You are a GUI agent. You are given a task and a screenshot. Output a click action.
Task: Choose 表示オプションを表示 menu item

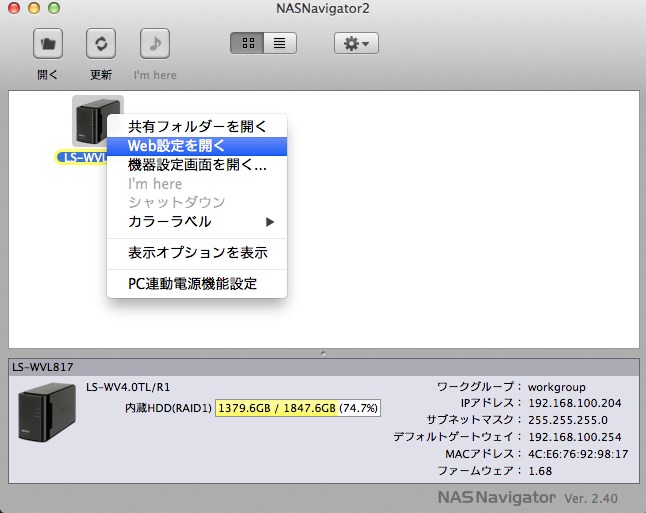[x=197, y=253]
